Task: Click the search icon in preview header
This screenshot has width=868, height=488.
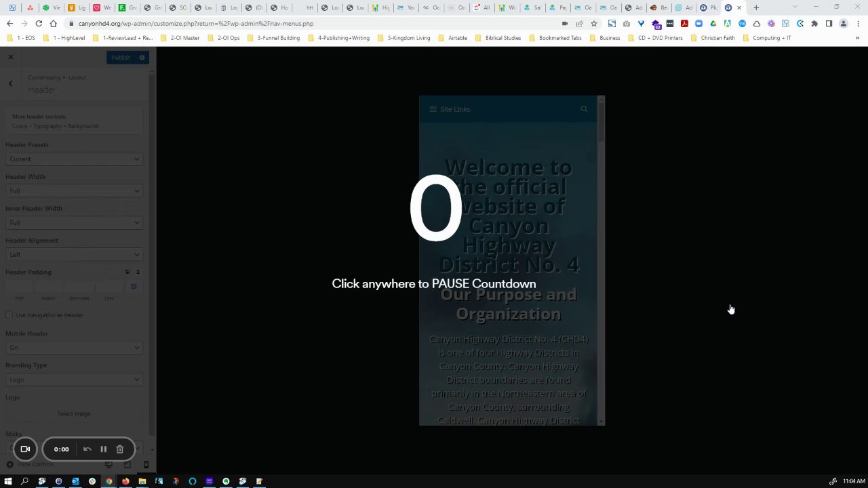Action: click(584, 109)
